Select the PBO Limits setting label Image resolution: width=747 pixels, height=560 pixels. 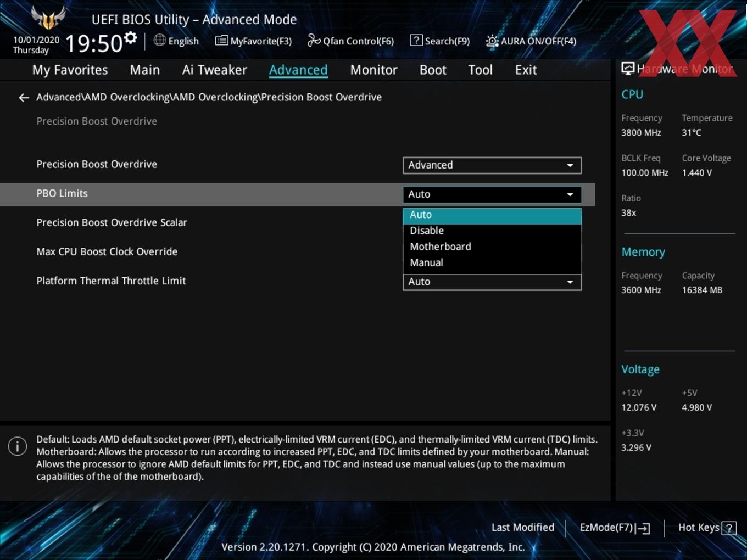[62, 193]
